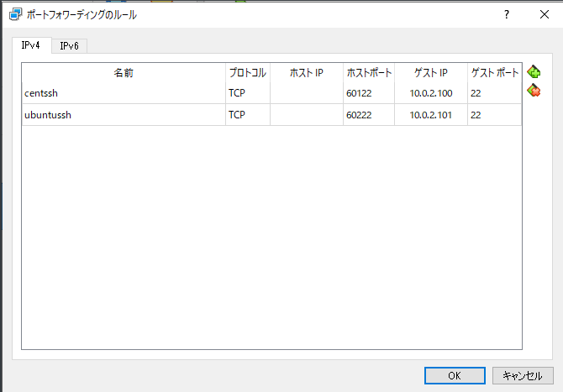
Task: Select host port 60222
Action: pos(369,115)
